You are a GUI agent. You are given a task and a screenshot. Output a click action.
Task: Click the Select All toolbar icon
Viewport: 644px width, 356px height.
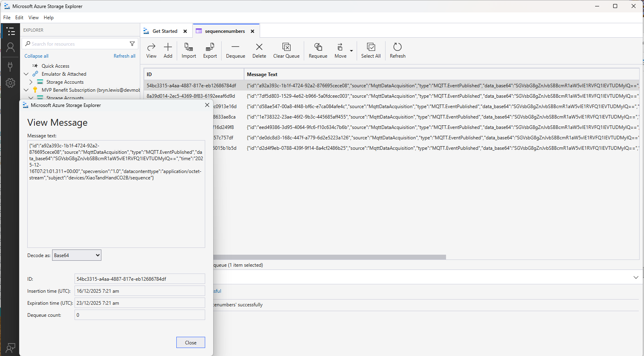371,47
